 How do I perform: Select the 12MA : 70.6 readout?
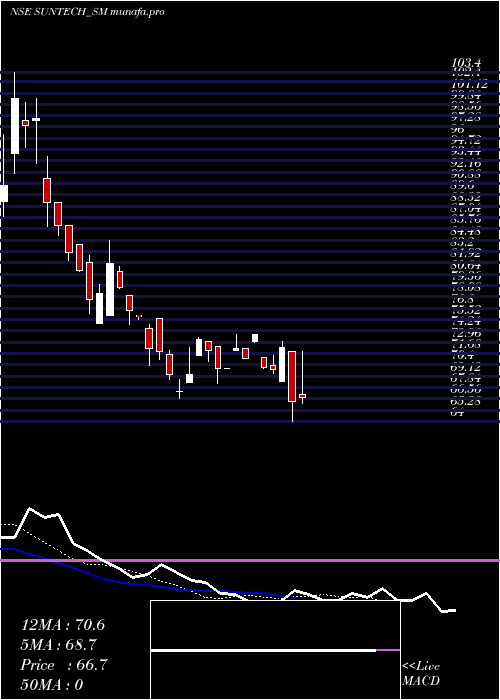63,625
